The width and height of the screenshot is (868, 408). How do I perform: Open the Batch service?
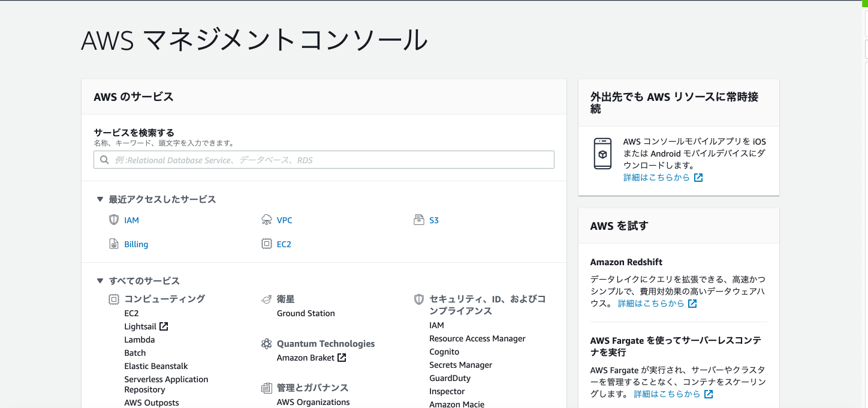tap(135, 353)
